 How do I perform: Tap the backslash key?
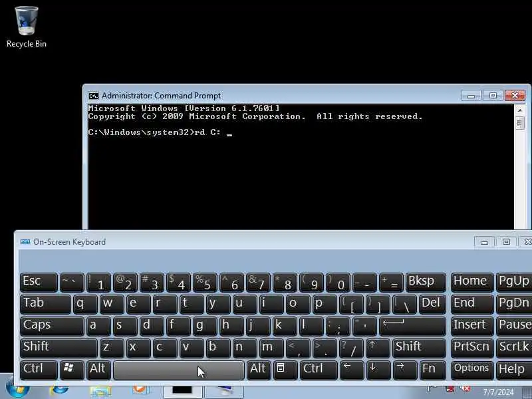[x=404, y=305]
